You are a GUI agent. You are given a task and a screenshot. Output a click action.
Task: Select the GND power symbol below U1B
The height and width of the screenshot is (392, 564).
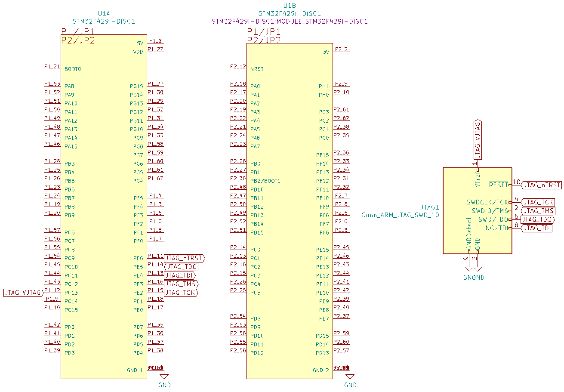[350, 378]
